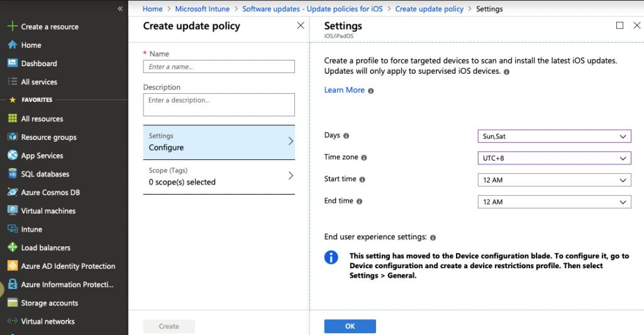Click the SQL databases icon

point(13,173)
